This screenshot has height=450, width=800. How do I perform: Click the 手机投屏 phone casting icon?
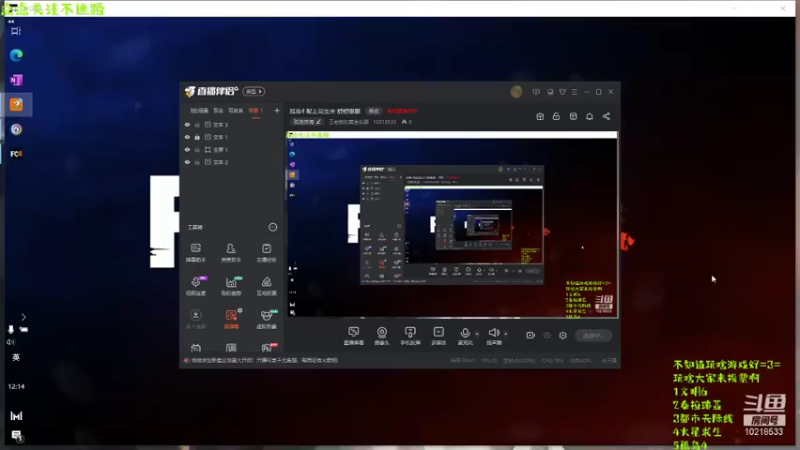pyautogui.click(x=410, y=336)
